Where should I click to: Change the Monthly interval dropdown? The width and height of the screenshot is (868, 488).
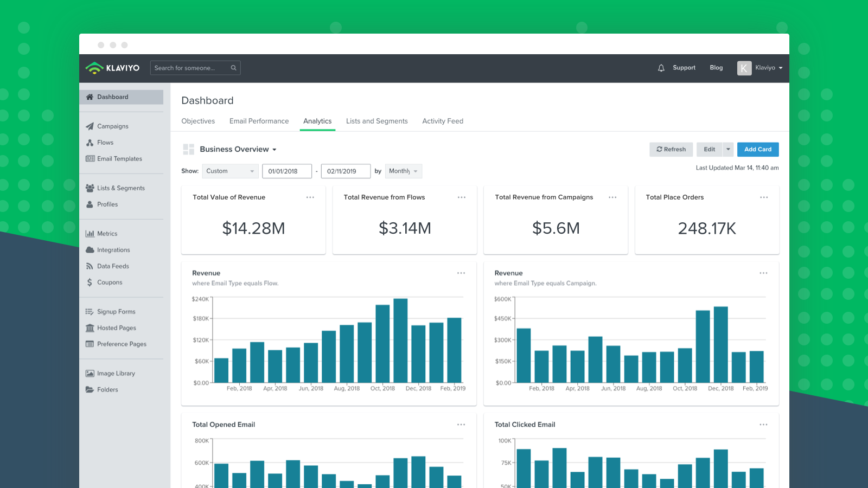(x=403, y=171)
